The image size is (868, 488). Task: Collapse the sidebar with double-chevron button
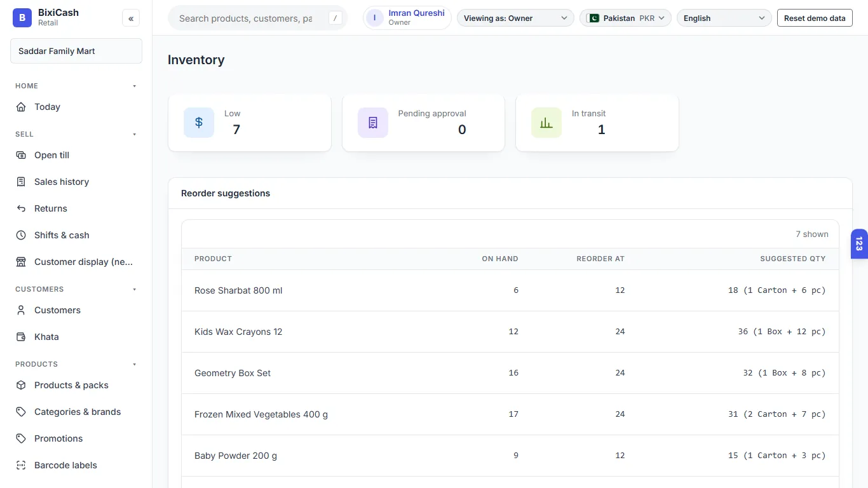[x=131, y=18]
